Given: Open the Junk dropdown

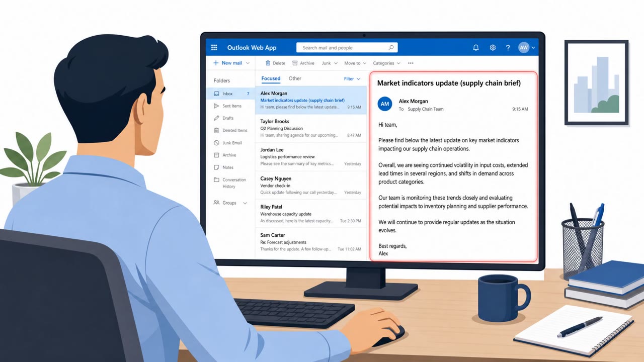Looking at the screenshot, I should tap(330, 63).
